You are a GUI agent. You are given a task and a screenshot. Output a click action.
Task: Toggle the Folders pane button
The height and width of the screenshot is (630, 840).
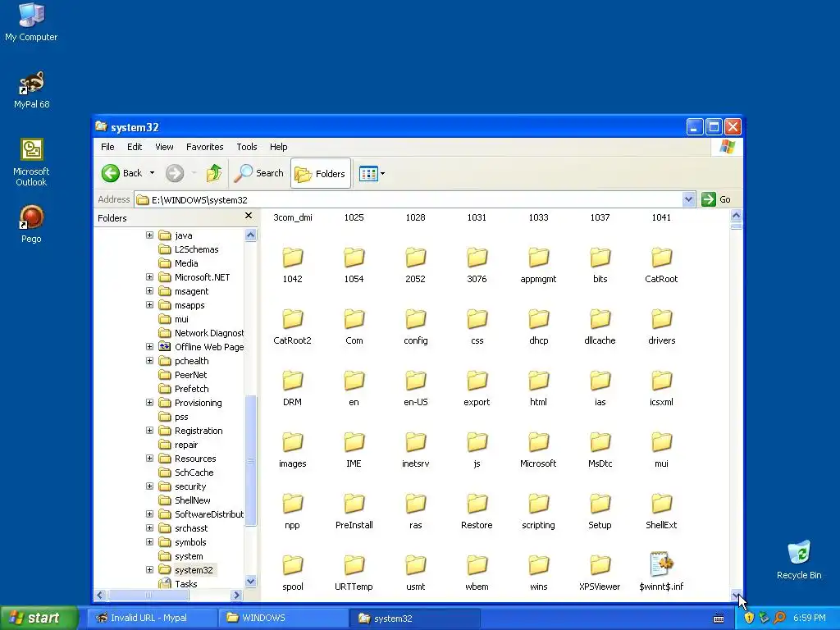click(321, 173)
